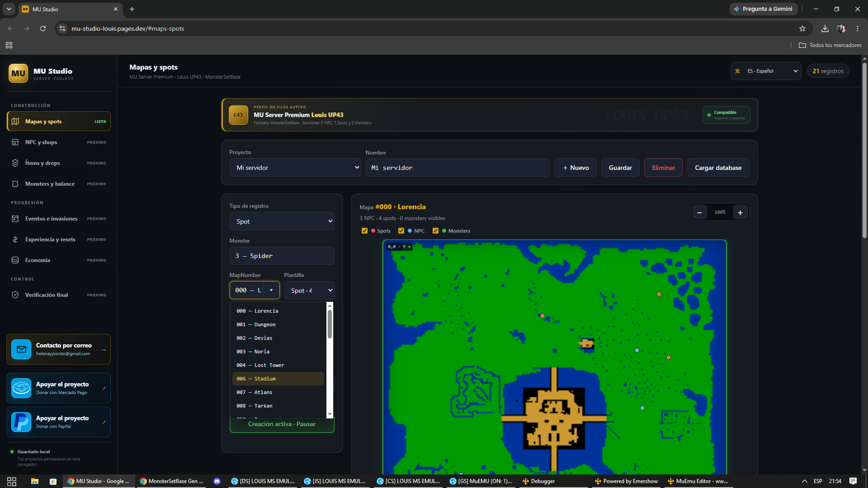
Task: Open the Windows notification center icon
Action: tap(853, 481)
